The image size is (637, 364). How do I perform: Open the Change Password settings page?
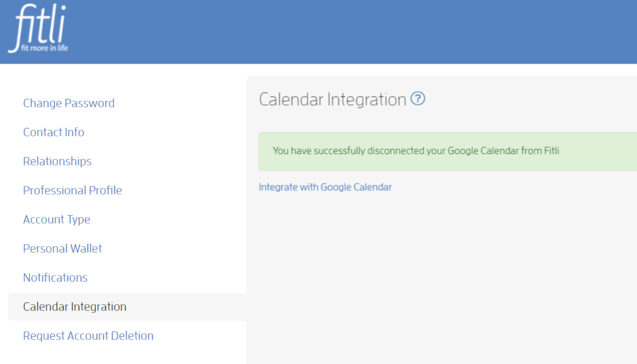point(69,103)
